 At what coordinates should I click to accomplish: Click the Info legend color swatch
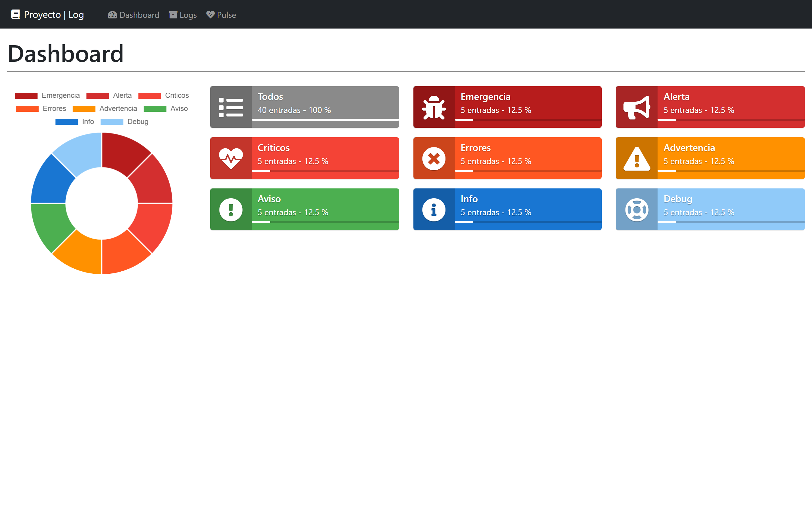pos(67,122)
